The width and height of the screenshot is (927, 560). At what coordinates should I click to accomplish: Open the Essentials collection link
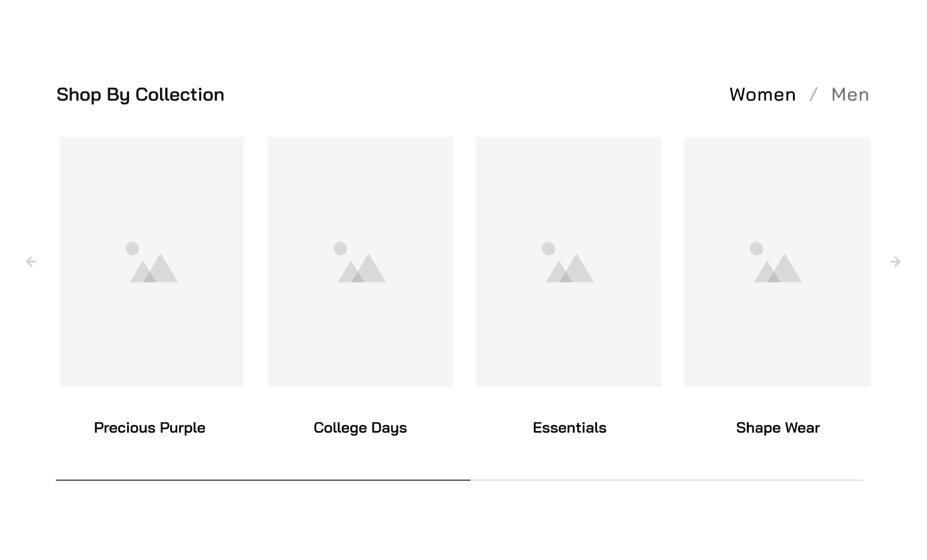[569, 428]
